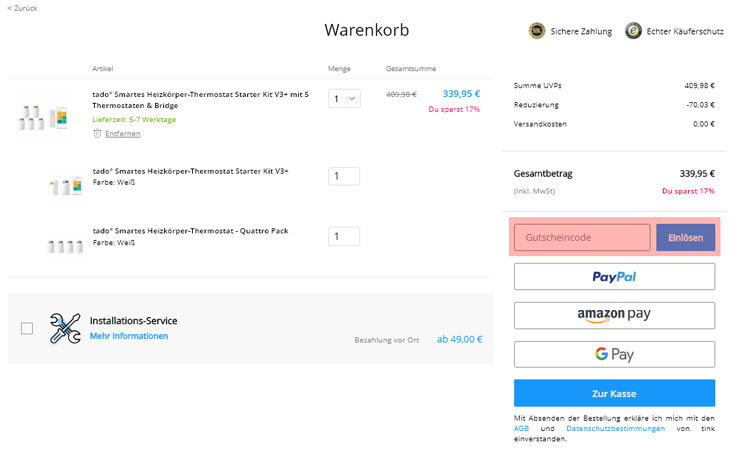
Task: Click the Starter Kit V3+ quantity field
Action: [344, 176]
